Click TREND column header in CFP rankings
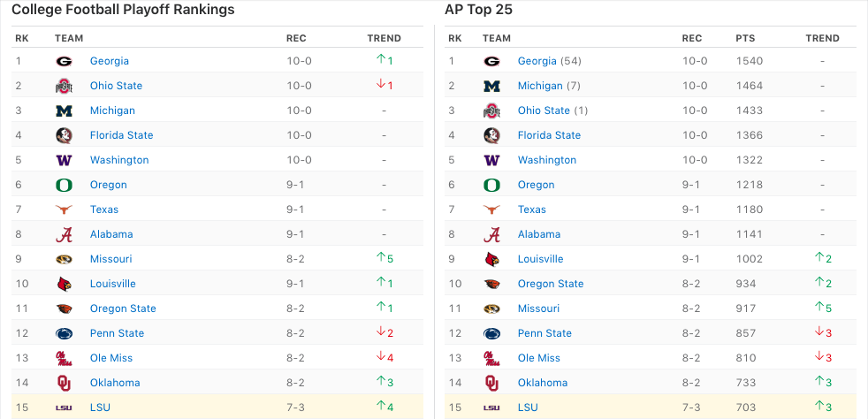Image resolution: width=868 pixels, height=419 pixels. click(384, 38)
